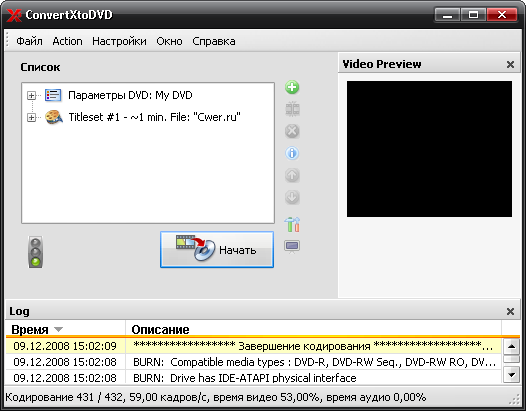
Task: Click the merge film strips icon
Action: 292,109
